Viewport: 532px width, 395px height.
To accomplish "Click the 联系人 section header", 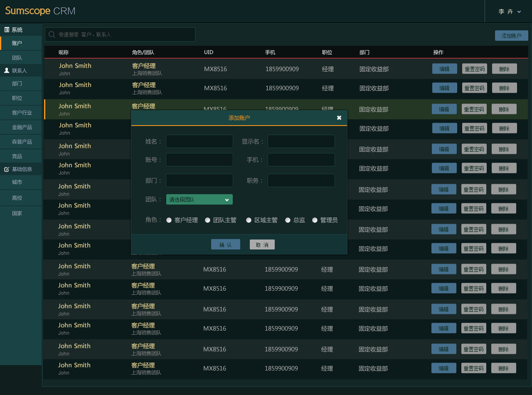I will (20, 71).
